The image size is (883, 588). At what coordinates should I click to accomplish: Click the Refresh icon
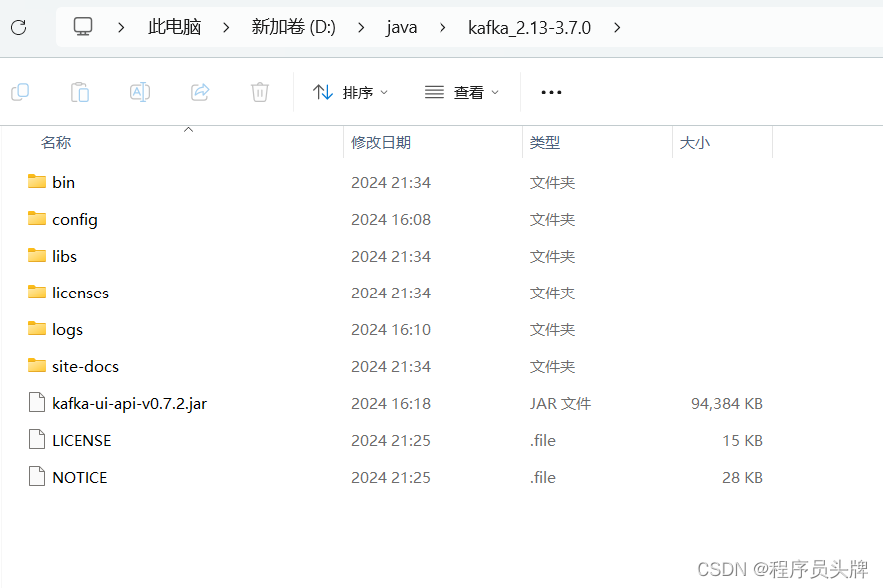click(17, 27)
